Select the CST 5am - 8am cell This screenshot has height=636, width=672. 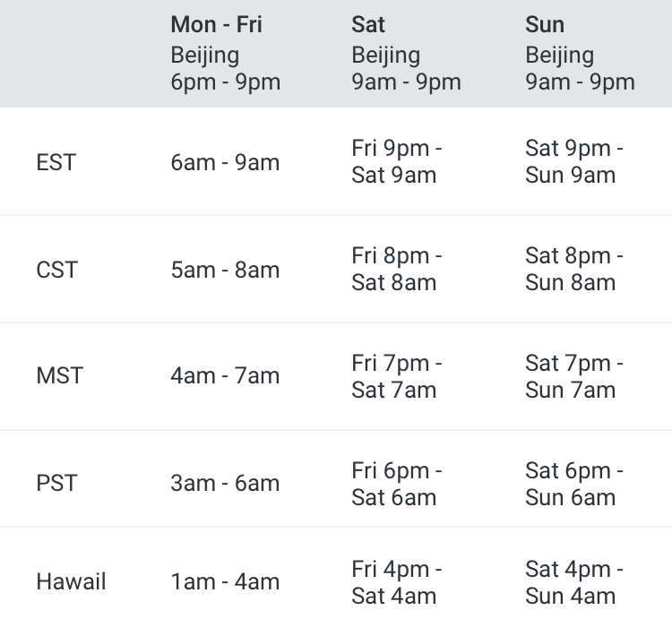pyautogui.click(x=225, y=270)
